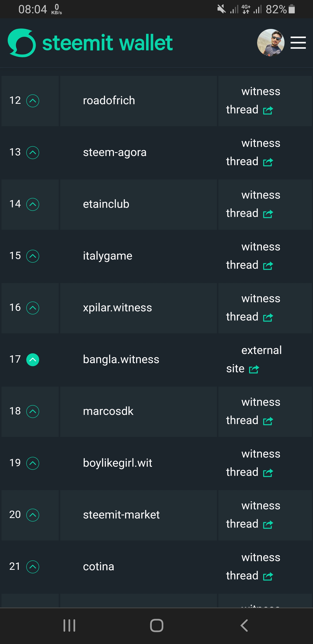313x644 pixels.
Task: Tap the Steemit logo icon
Action: coord(22,43)
